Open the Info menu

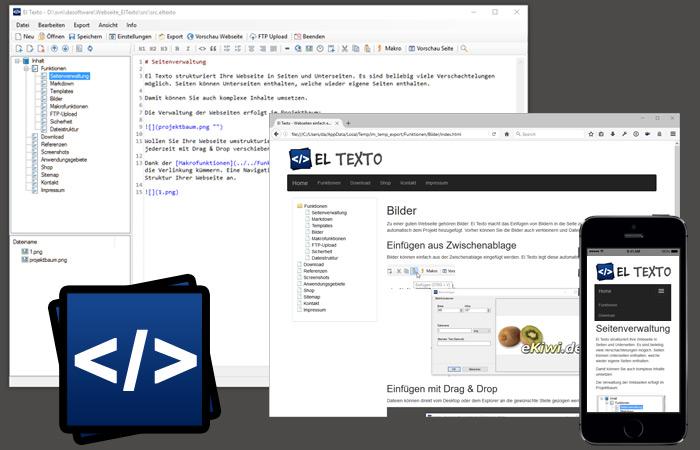(x=131, y=25)
